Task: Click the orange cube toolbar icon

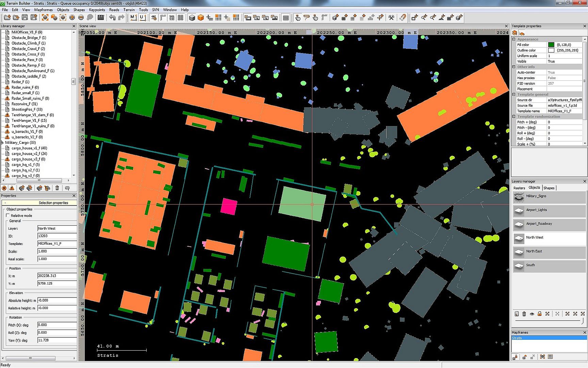Action: coord(201,18)
